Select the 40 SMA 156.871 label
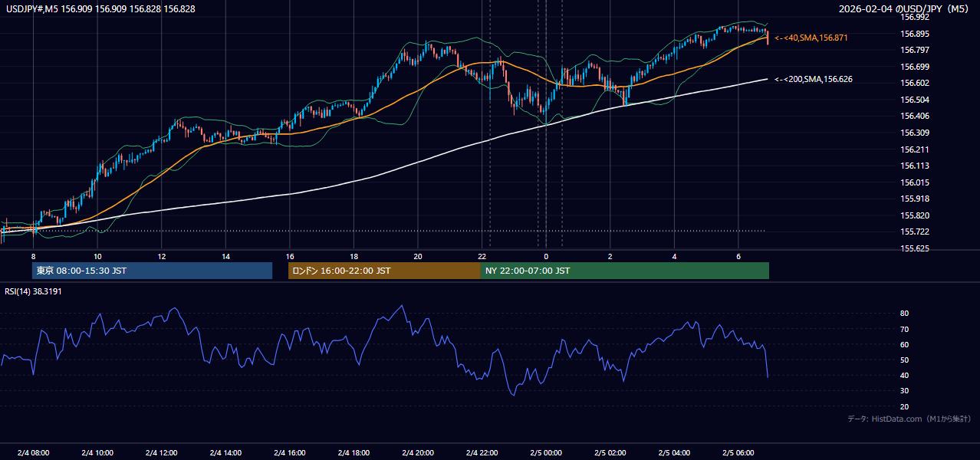This screenshot has height=460, width=980. pyautogui.click(x=811, y=38)
